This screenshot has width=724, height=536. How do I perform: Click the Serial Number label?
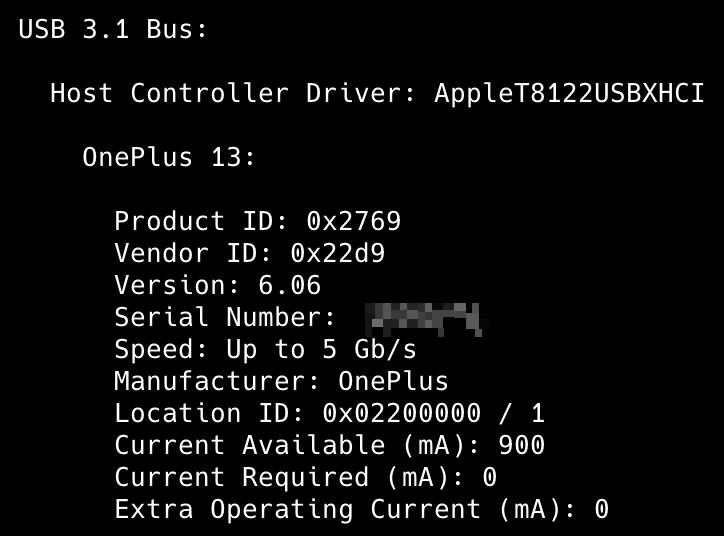tap(224, 317)
